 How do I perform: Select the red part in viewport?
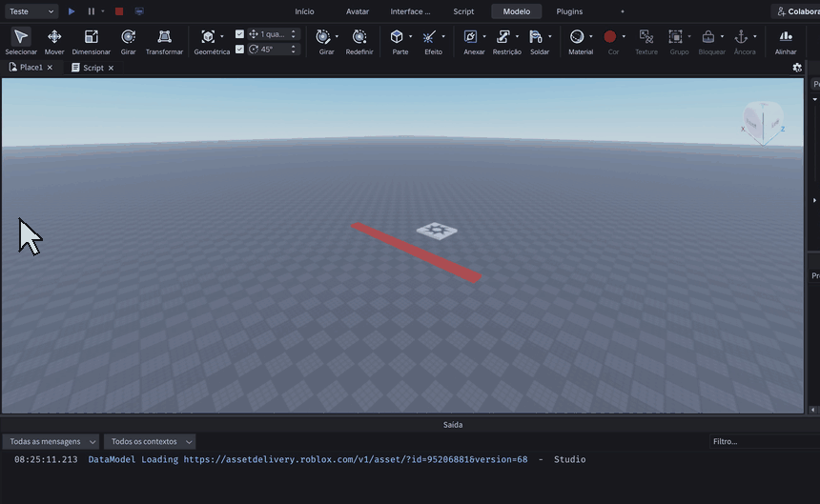coord(417,252)
